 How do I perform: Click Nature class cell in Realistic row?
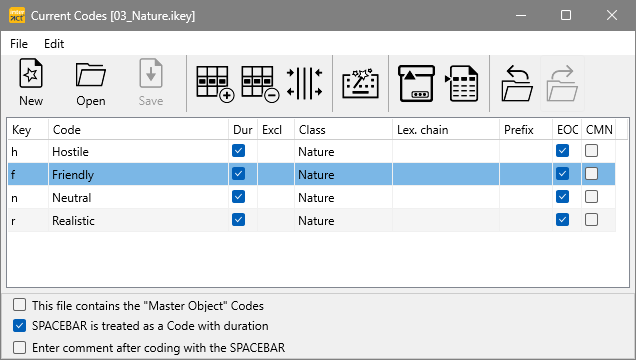click(x=343, y=221)
